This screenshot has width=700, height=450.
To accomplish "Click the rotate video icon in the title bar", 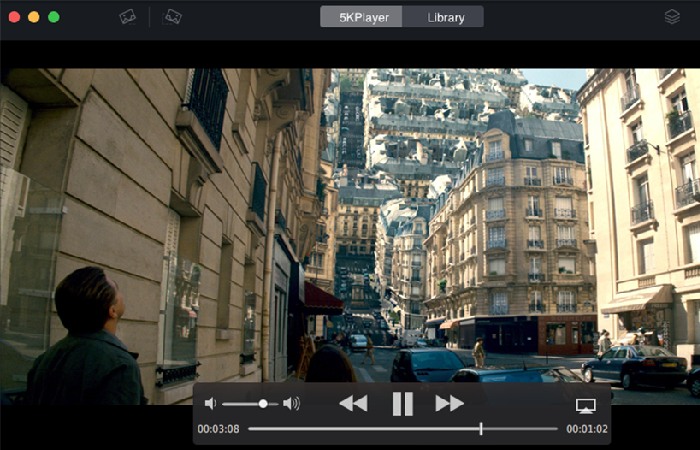I will [172, 17].
